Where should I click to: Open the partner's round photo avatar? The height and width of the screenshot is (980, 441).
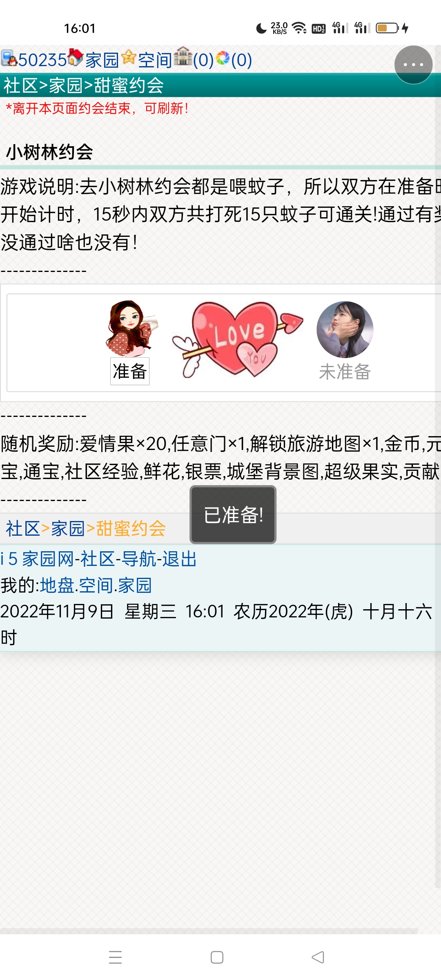tap(345, 330)
